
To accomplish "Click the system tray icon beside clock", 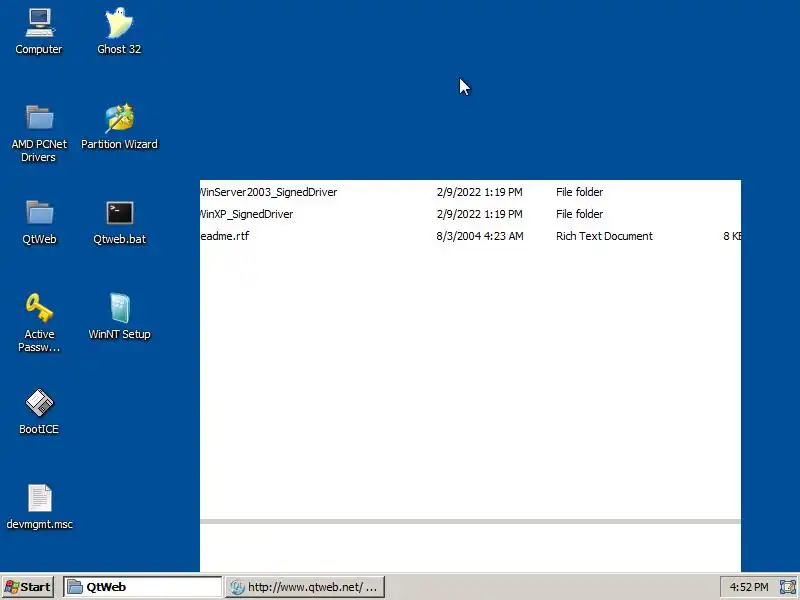I will coord(787,587).
